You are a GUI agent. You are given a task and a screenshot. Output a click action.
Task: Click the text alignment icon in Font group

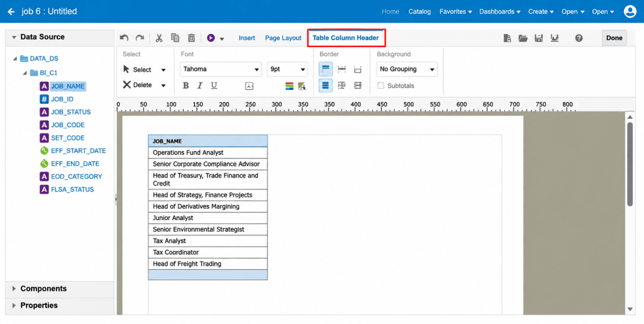(249, 86)
